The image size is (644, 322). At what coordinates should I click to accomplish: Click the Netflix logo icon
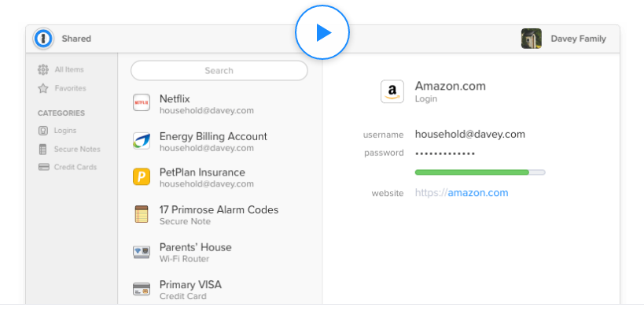142,104
